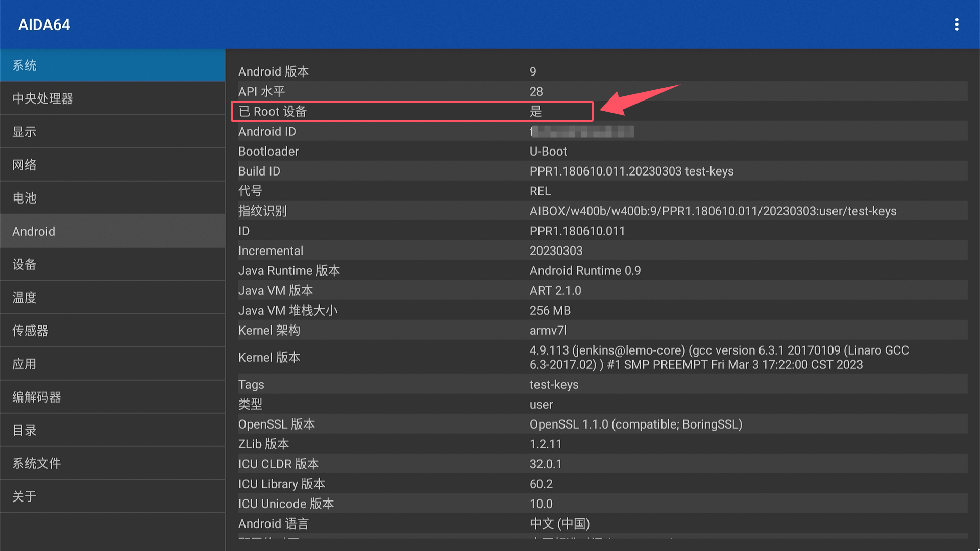The height and width of the screenshot is (551, 980).
Task: Select the Build ID row
Action: (602, 171)
